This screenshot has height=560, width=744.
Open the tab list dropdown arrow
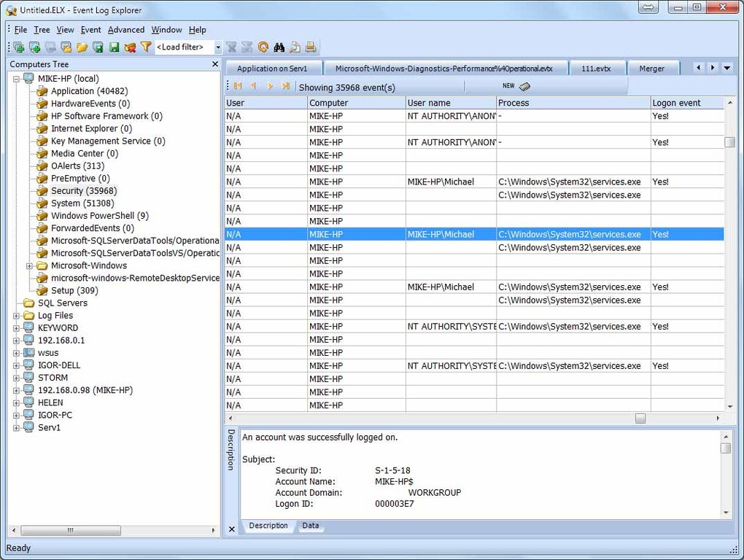click(x=727, y=68)
